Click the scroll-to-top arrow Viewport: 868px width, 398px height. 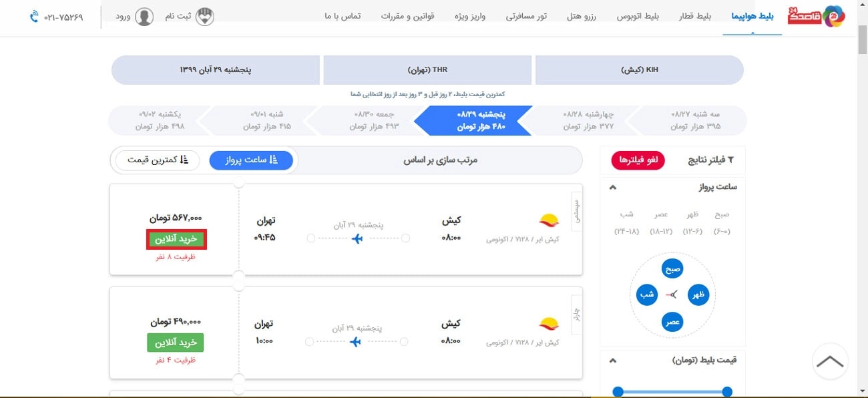tap(830, 361)
